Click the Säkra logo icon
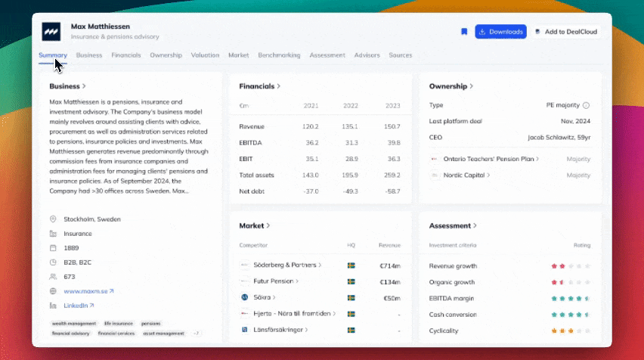 pyautogui.click(x=245, y=297)
